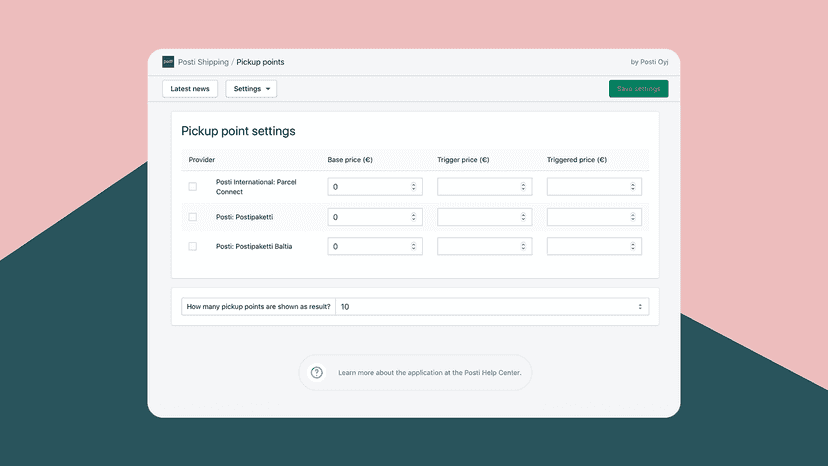Screen dimensions: 828x466
Task: Focus Trigger price field for Postipaketti Baltia
Action: coord(485,246)
